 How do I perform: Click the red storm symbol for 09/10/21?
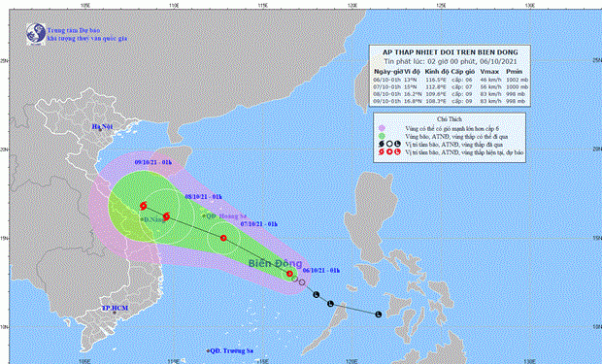tap(143, 206)
